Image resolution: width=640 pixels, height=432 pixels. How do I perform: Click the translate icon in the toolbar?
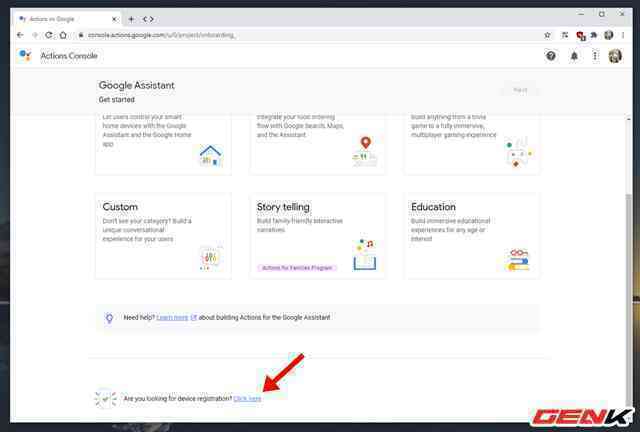pos(565,36)
